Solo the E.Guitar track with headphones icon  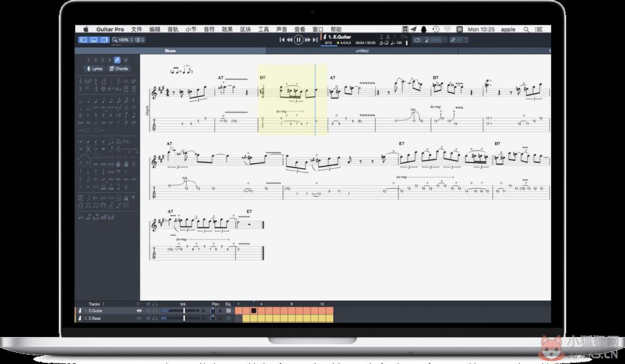(155, 311)
